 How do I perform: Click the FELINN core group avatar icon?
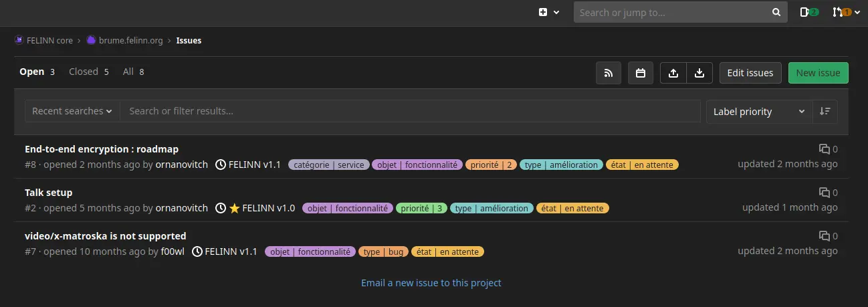(19, 40)
